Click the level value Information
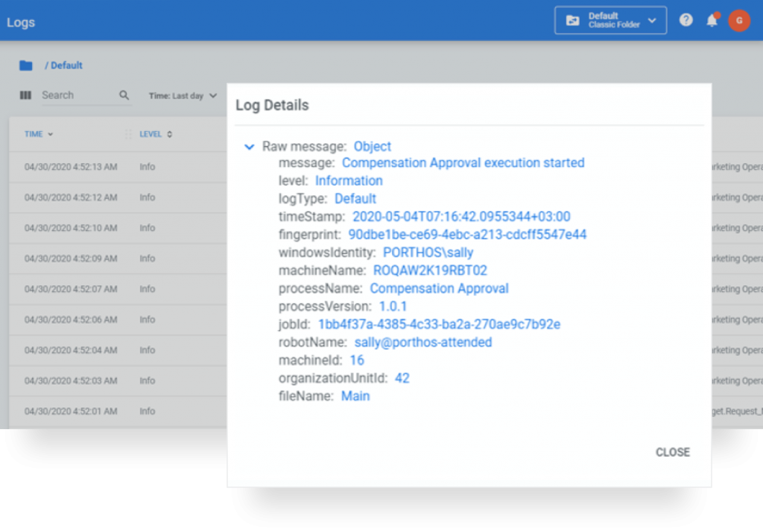Viewport: 763px width, 532px height. (349, 181)
